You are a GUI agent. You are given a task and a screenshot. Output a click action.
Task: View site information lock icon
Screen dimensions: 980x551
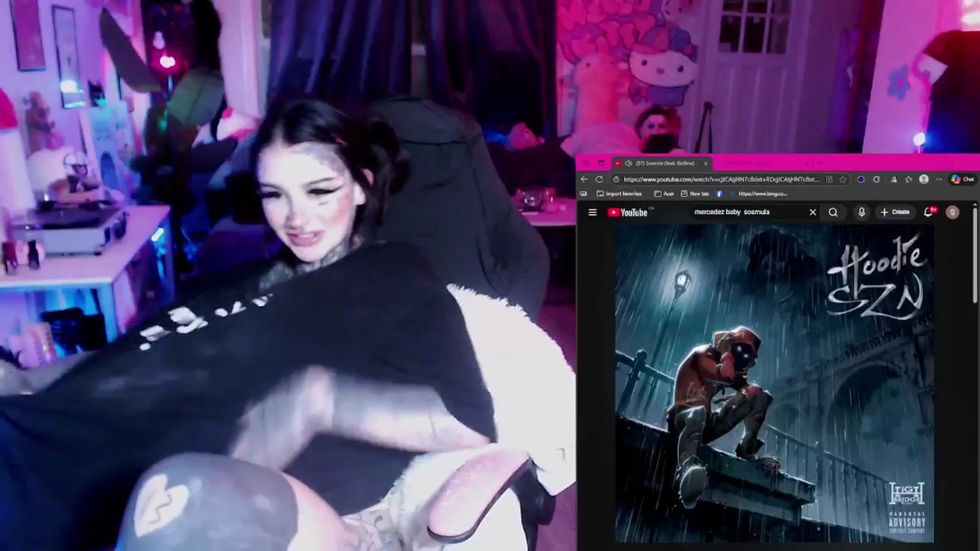click(616, 180)
